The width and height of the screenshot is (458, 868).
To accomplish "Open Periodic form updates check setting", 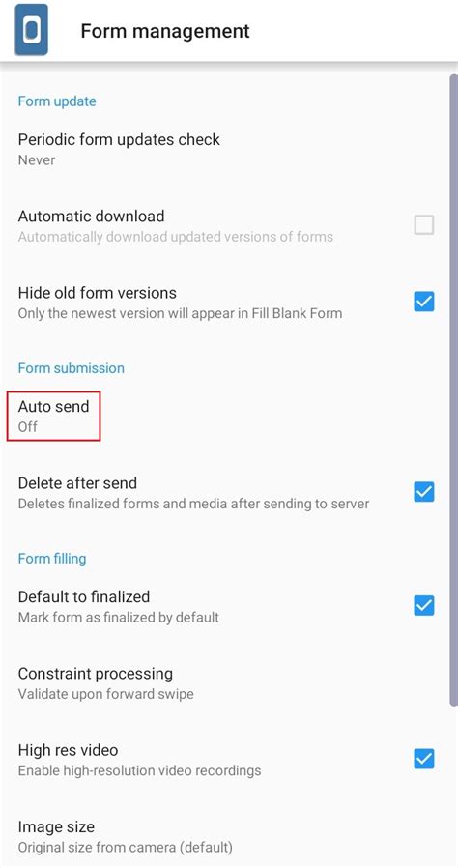I will click(x=229, y=150).
